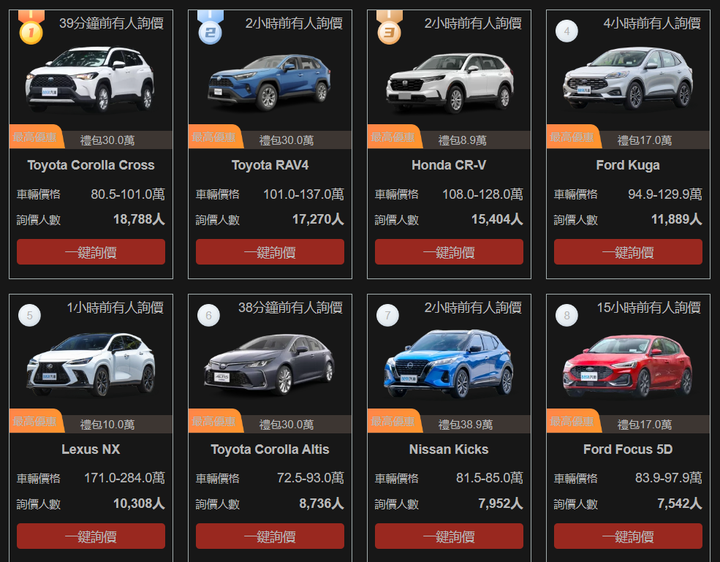Open the Honda CR-V title link
This screenshot has width=720, height=562.
tap(449, 165)
